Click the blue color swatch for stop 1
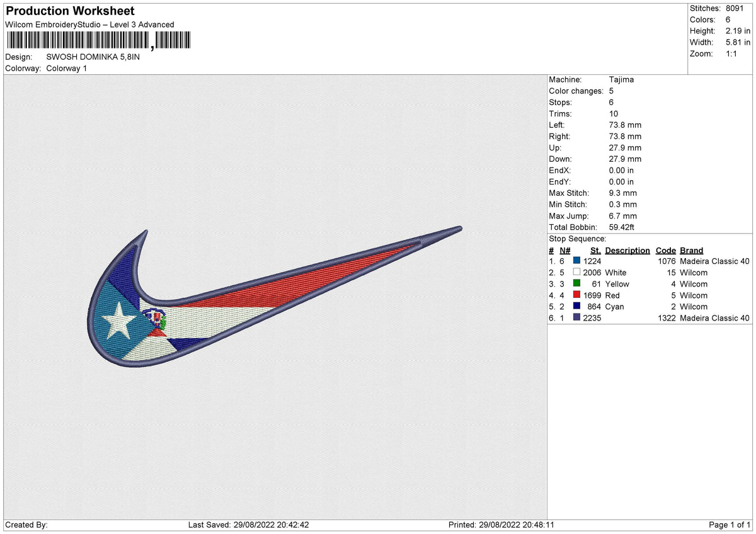This screenshot has height=534, width=756. click(576, 261)
